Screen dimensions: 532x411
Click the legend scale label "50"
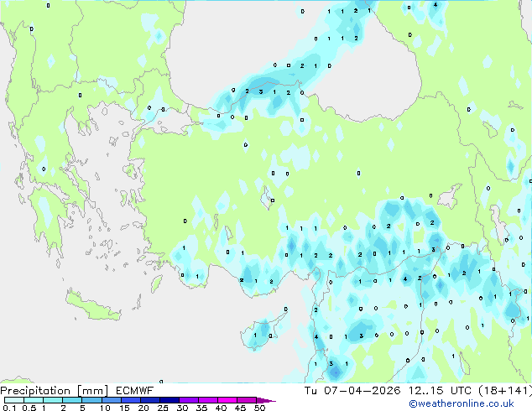259,408
